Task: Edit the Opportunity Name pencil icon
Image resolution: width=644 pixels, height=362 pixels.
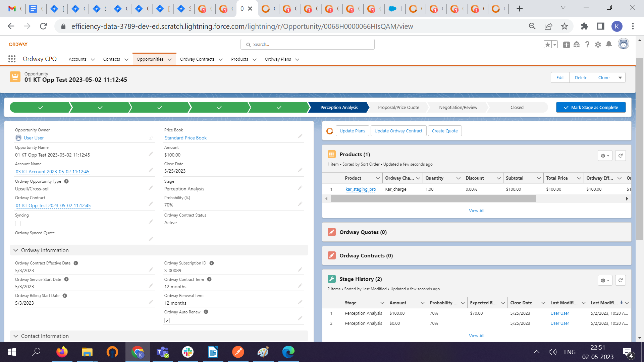Action: [151, 154]
